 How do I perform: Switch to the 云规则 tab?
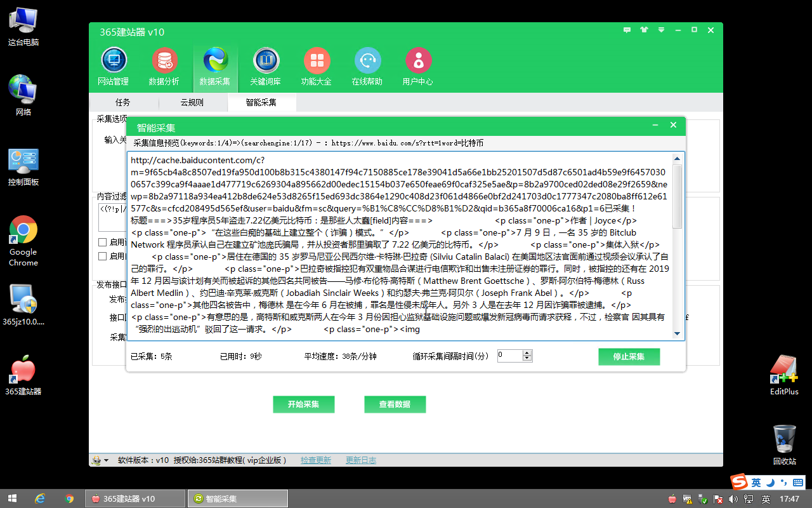tap(192, 102)
